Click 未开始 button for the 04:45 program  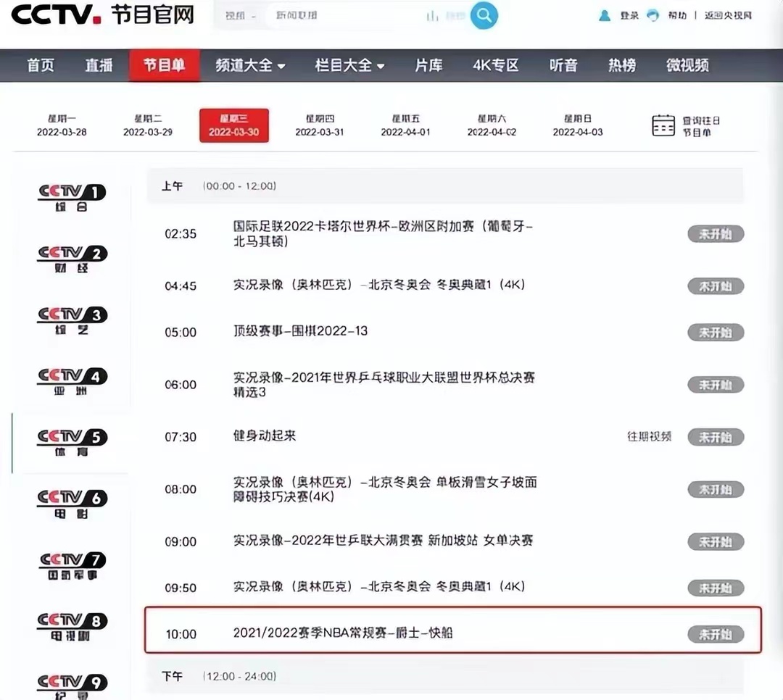tap(716, 286)
